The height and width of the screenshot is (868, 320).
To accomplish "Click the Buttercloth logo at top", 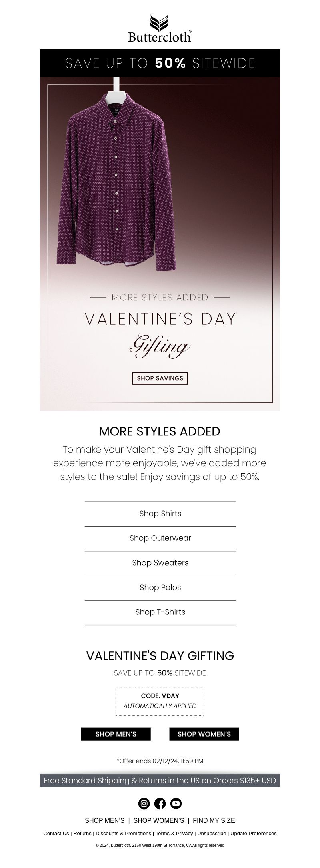I will pos(160,28).
